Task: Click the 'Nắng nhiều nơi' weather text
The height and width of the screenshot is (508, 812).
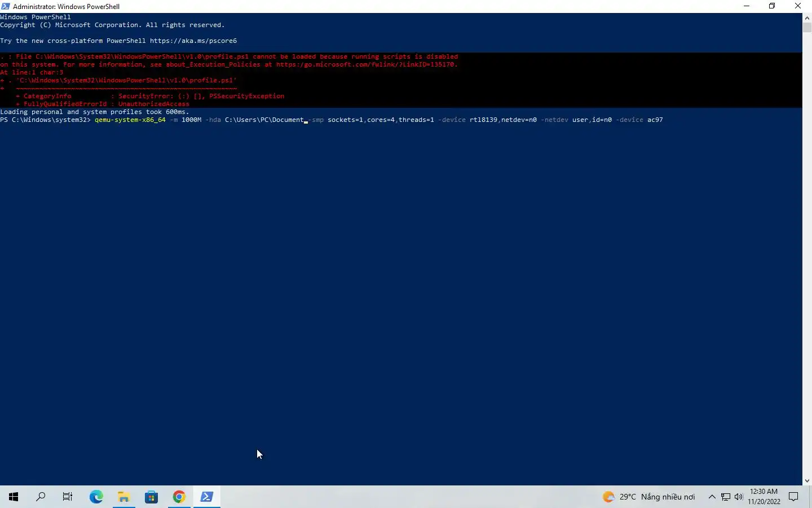Action: (x=668, y=497)
